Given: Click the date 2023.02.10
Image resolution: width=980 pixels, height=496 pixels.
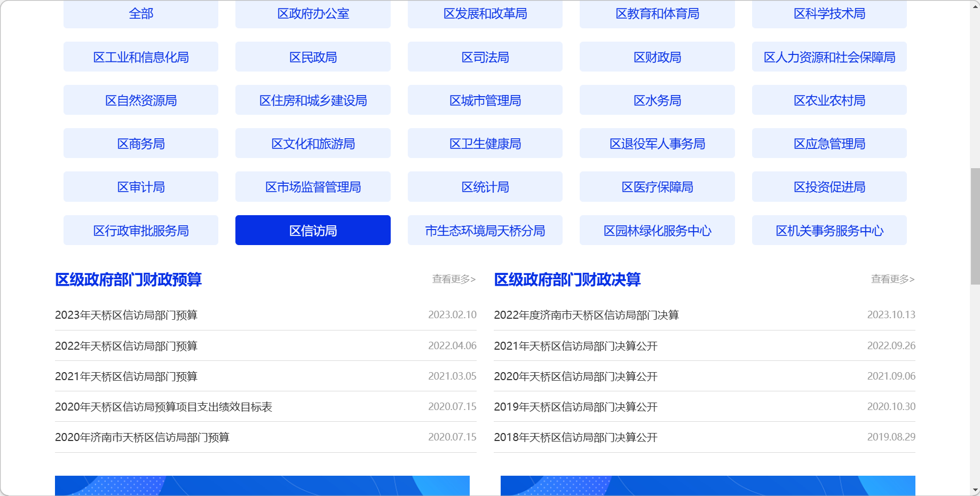Looking at the screenshot, I should click(452, 314).
